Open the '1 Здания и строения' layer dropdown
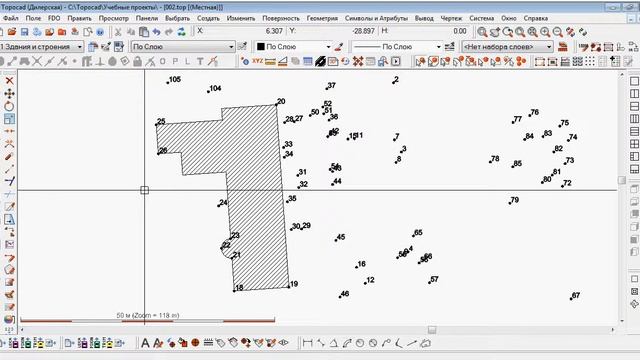This screenshot has width=640, height=360. [41, 47]
